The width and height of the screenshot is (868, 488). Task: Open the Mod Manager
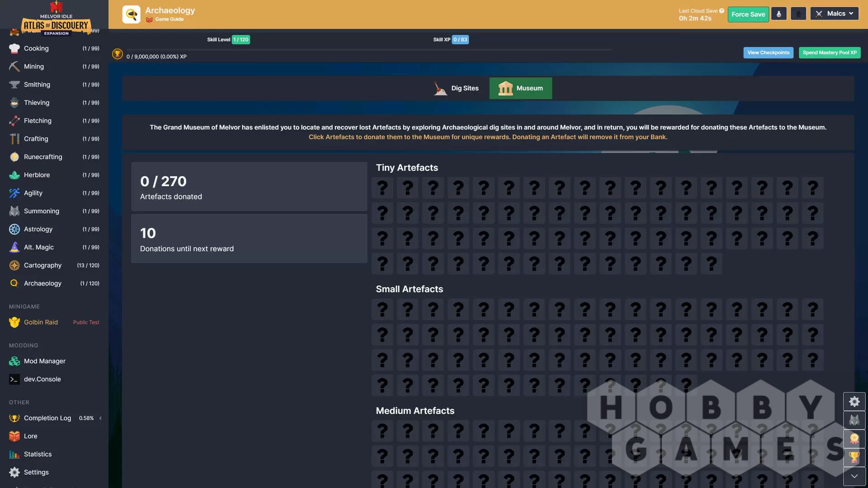(54, 361)
